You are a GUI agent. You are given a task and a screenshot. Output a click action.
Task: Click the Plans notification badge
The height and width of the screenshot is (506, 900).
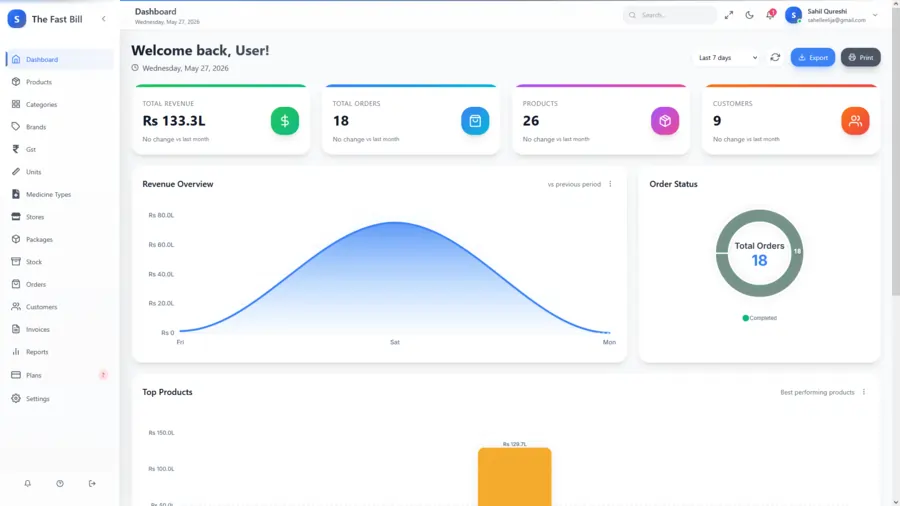103,375
